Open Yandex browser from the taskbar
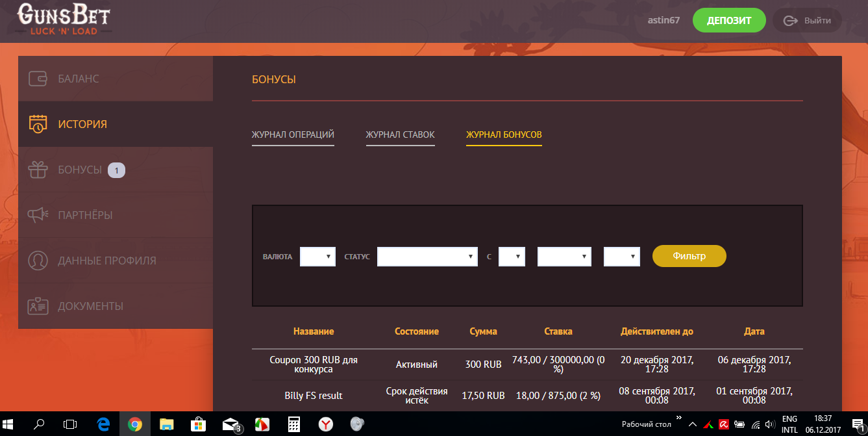The height and width of the screenshot is (436, 868). tap(325, 424)
